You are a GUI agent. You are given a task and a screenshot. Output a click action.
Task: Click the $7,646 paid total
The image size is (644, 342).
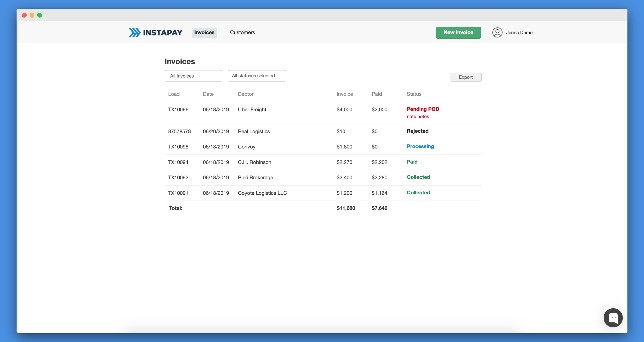379,208
